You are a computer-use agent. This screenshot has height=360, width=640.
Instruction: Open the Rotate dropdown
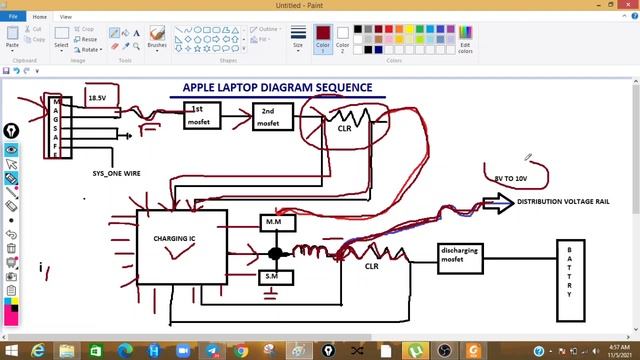(88, 49)
